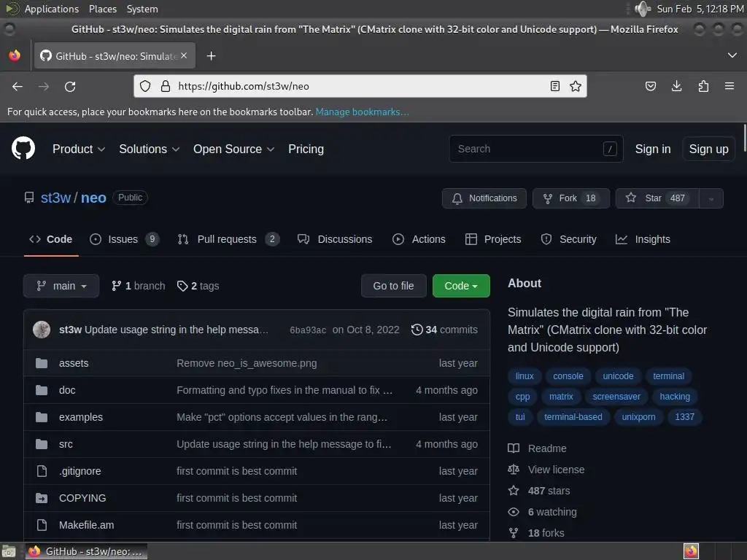The height and width of the screenshot is (560, 747).
Task: Open the 34 commits link
Action: (x=444, y=330)
